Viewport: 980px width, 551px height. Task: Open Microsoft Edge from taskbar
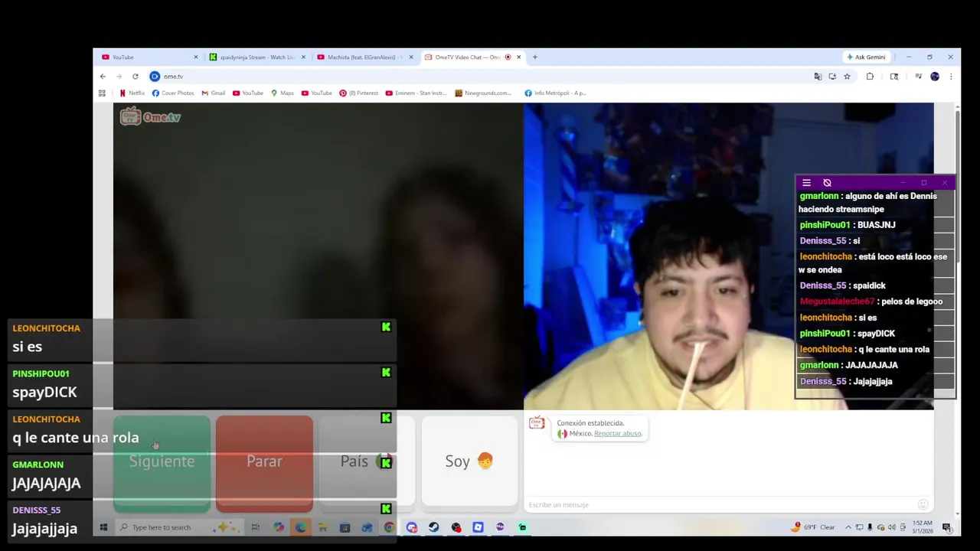point(300,527)
